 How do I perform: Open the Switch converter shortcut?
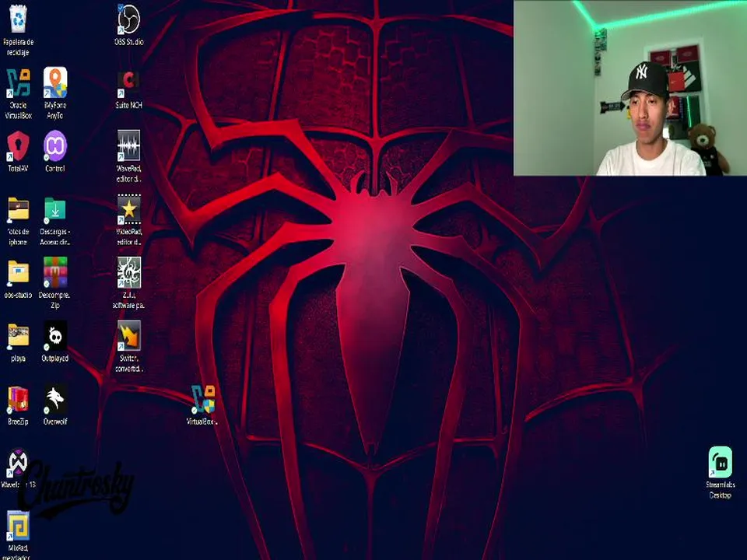[128, 335]
